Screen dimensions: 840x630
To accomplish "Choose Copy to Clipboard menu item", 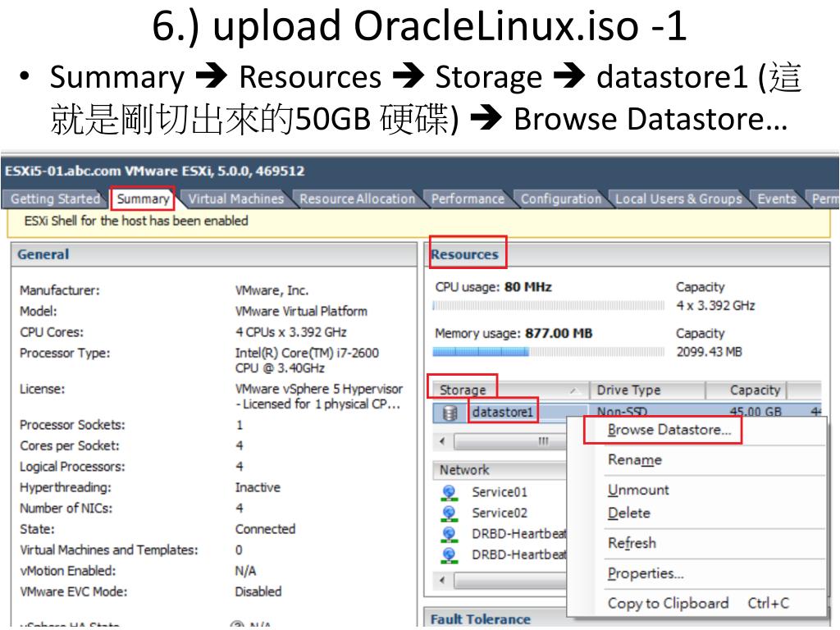I will (698, 603).
